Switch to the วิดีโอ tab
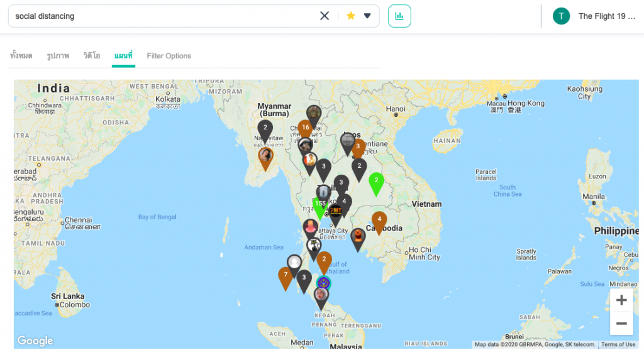The image size is (644, 355). (92, 55)
